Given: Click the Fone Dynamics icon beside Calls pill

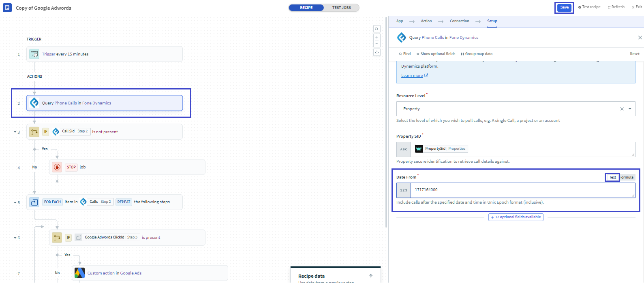Looking at the screenshot, I should point(83,202).
